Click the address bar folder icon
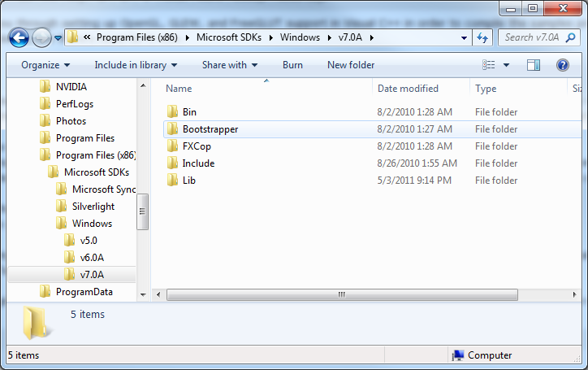 click(x=73, y=37)
